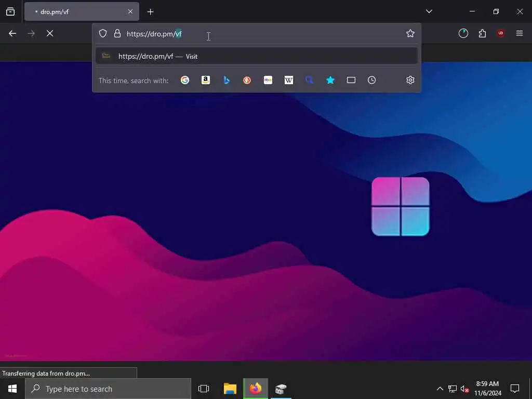The width and height of the screenshot is (532, 399).
Task: Bookmark this page with the star
Action: (x=410, y=33)
